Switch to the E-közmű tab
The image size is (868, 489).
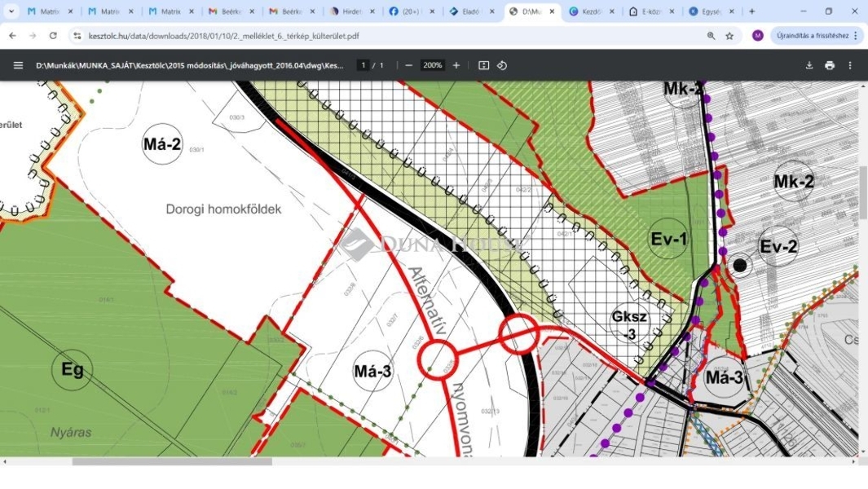pyautogui.click(x=651, y=11)
